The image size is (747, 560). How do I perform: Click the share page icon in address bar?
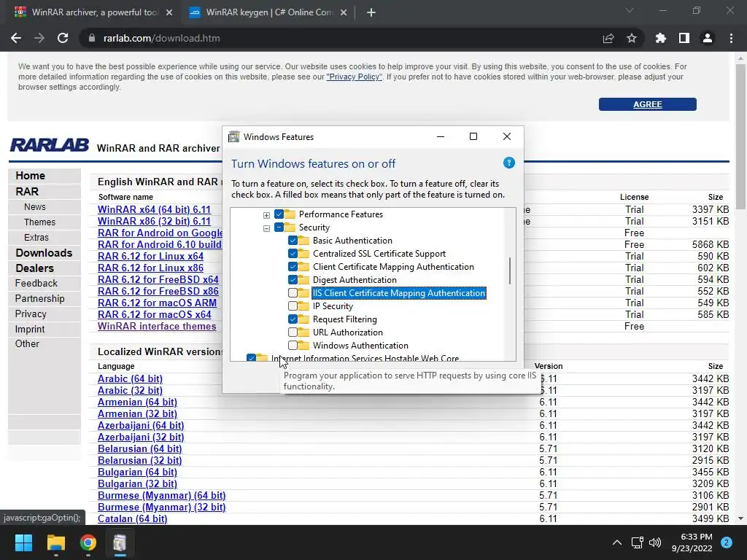point(608,38)
